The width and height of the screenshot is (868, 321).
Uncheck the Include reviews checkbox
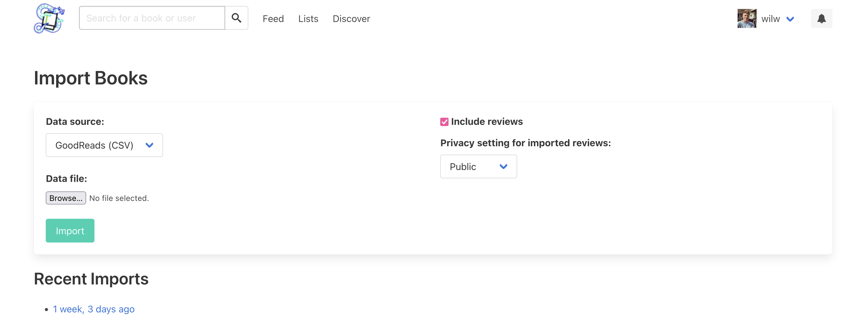(444, 122)
